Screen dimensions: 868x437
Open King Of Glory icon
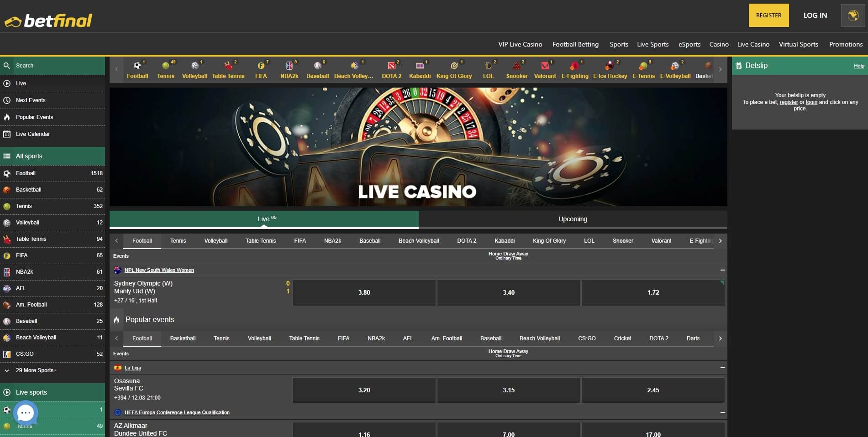coord(454,70)
